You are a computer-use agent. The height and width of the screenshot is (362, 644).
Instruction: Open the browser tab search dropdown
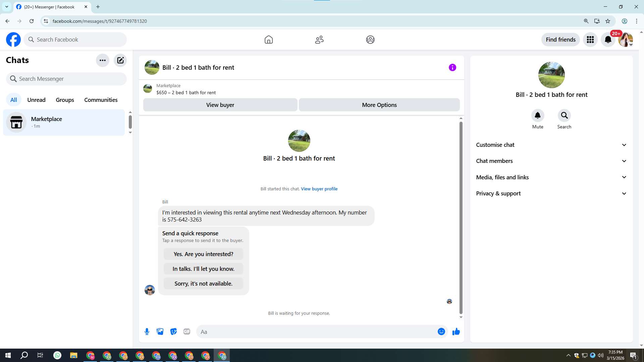pos(7,7)
